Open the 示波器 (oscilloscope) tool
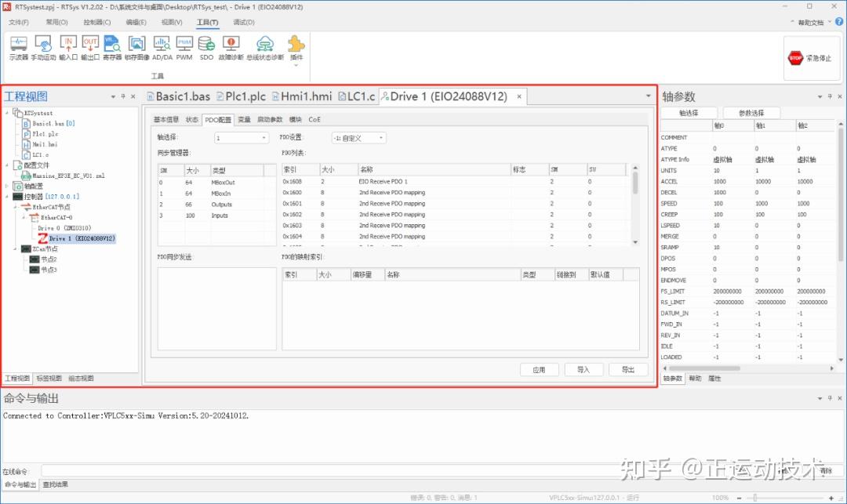The image size is (847, 504). click(17, 47)
